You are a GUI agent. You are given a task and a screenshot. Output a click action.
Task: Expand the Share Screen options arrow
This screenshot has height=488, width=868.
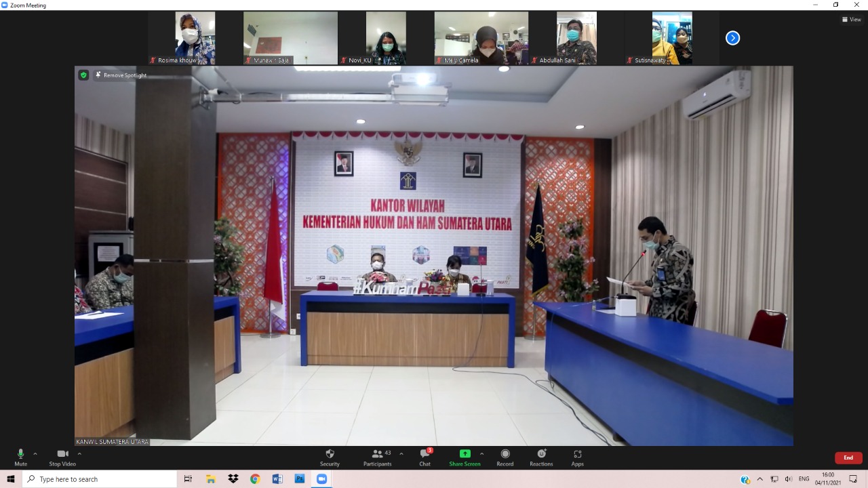[x=481, y=454]
